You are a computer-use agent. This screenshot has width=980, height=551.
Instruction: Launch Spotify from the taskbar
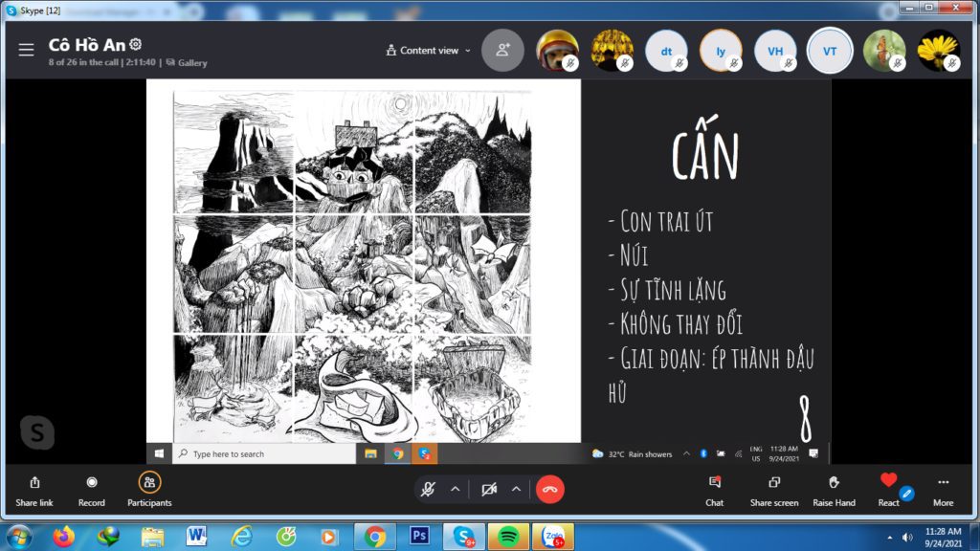(x=507, y=536)
